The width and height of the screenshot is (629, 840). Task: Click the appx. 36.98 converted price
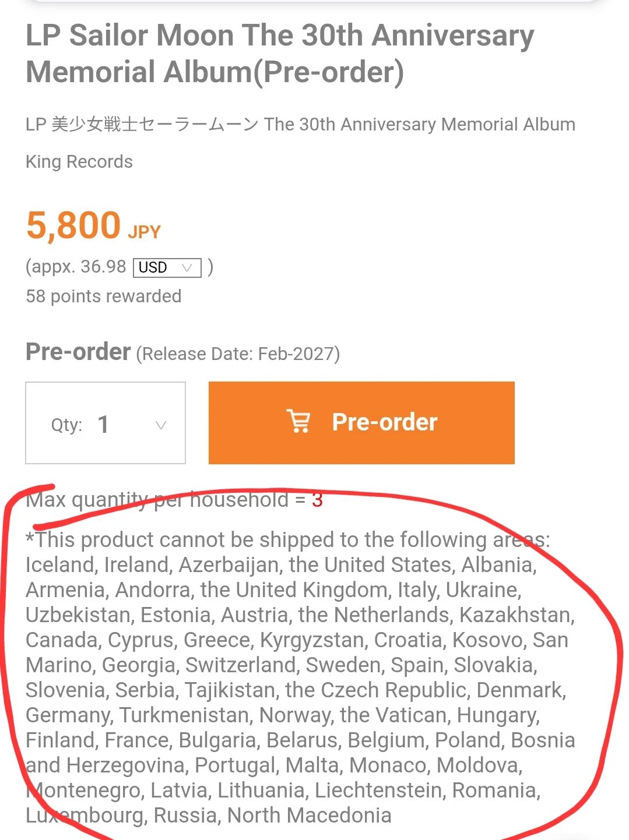point(76,267)
